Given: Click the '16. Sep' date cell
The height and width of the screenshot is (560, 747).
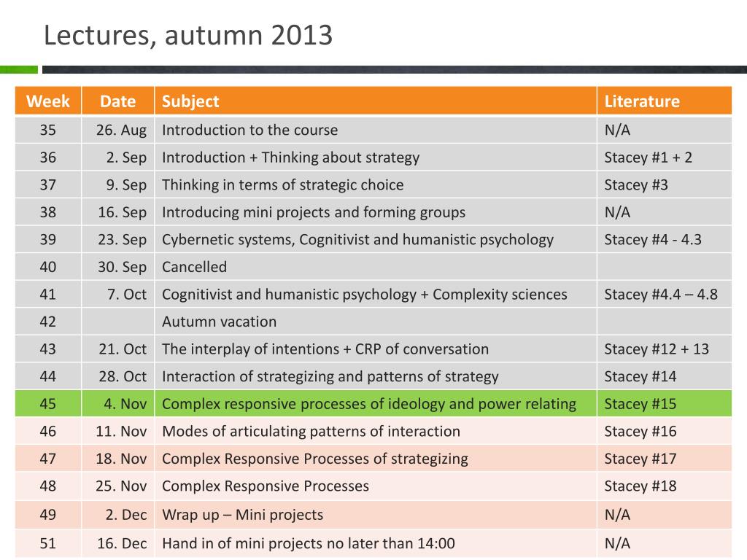Looking at the screenshot, I should pyautogui.click(x=117, y=212).
